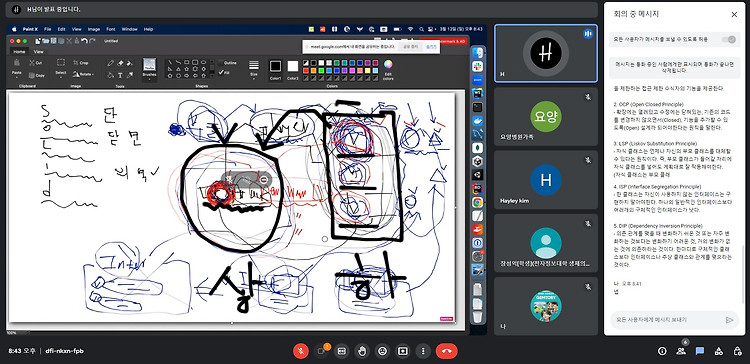This screenshot has width=750, height=364.
Task: Open Slack from the Dock
Action: [x=477, y=66]
